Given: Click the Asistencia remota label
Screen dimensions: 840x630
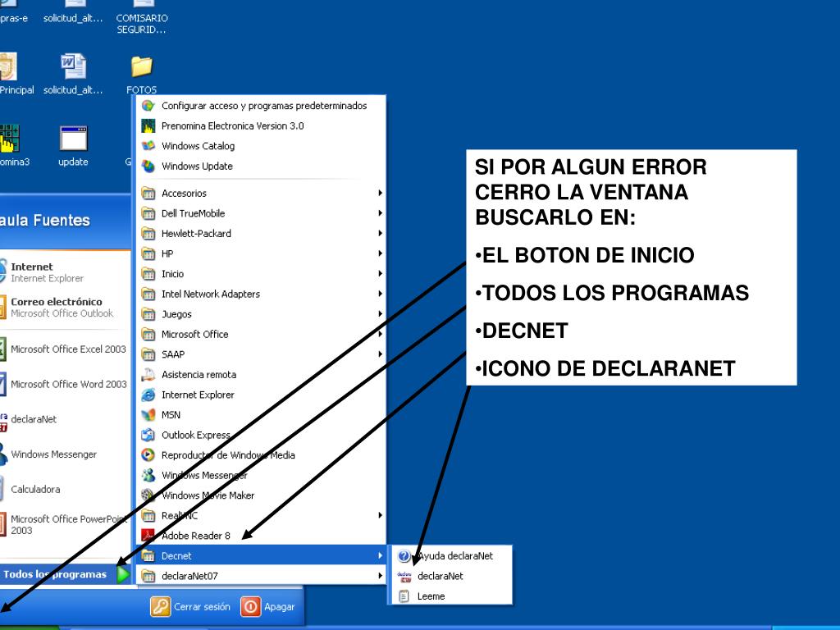Looking at the screenshot, I should pyautogui.click(x=199, y=374).
